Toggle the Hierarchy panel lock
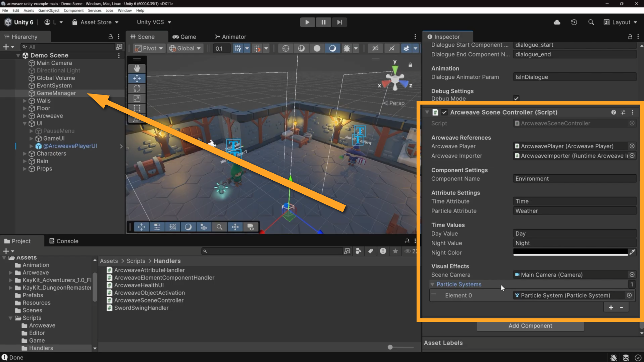This screenshot has height=362, width=644. pyautogui.click(x=110, y=37)
